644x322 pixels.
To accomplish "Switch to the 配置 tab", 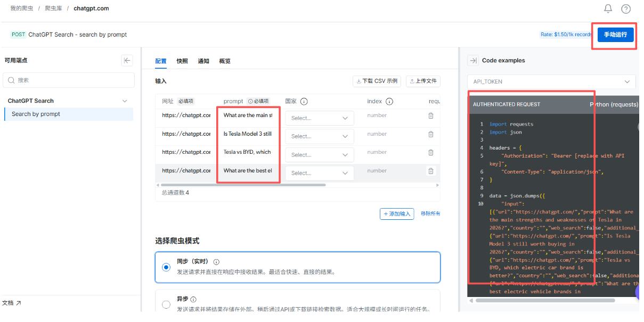I will (x=161, y=61).
